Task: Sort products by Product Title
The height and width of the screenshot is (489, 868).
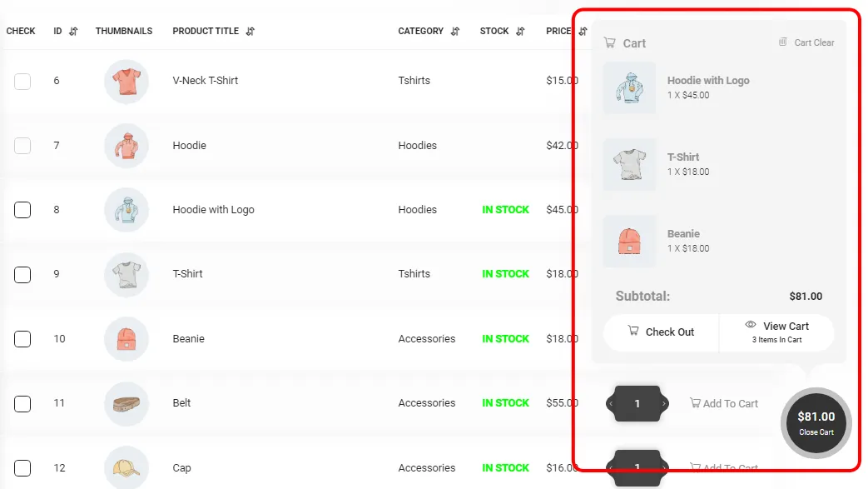Action: pyautogui.click(x=251, y=31)
